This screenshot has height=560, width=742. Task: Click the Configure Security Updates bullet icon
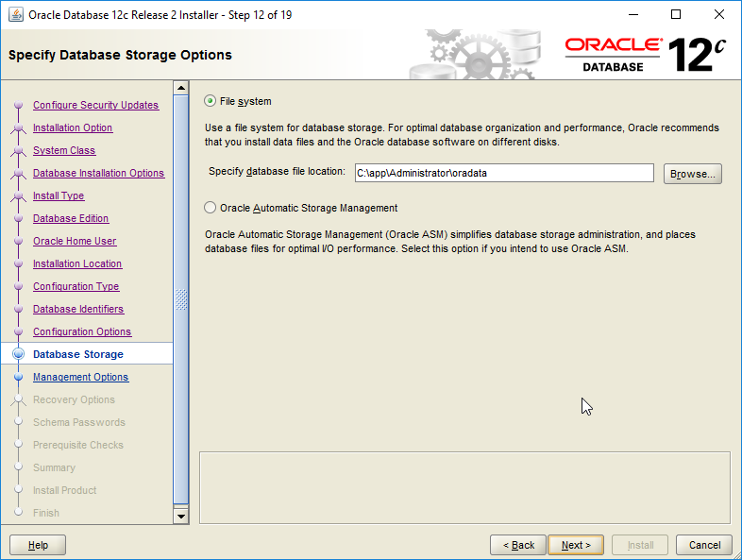[x=19, y=105]
